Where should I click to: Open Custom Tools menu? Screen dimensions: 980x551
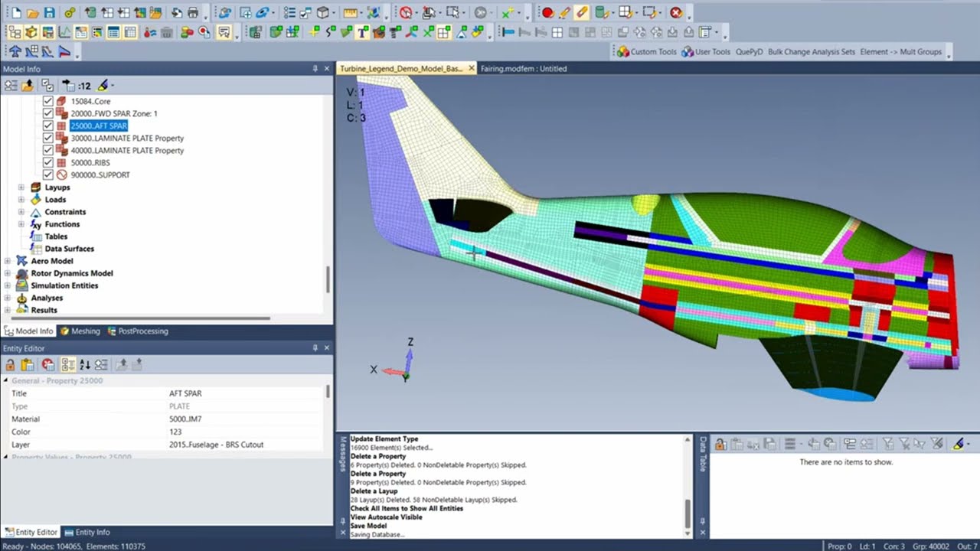[x=647, y=52]
